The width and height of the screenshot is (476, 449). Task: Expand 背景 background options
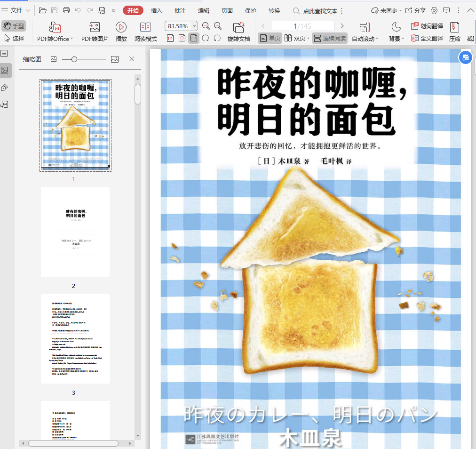tap(397, 32)
